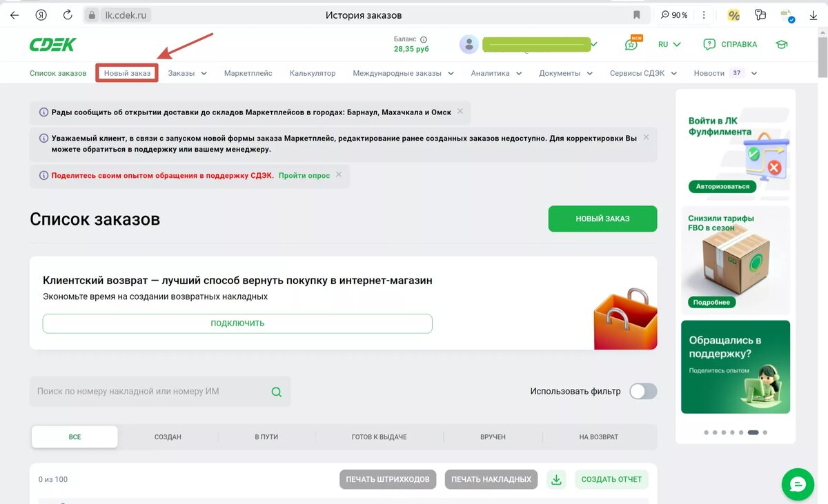Open the user profile avatar
The height and width of the screenshot is (504, 828).
pos(469,45)
